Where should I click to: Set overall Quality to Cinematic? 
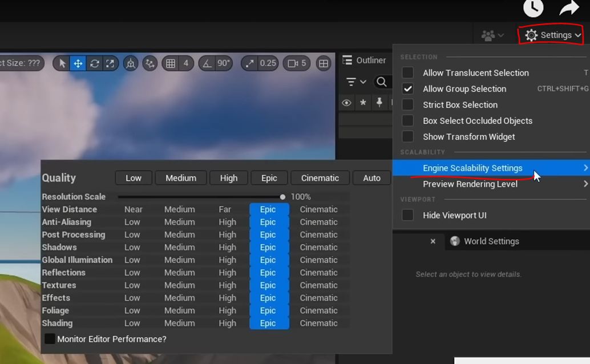pos(320,178)
